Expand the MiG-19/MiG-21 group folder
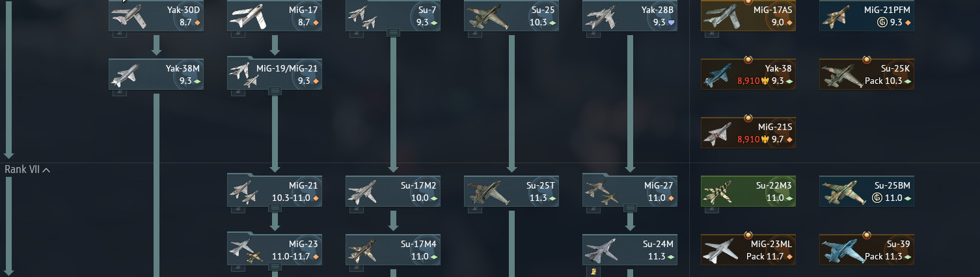980x277 pixels. click(x=275, y=74)
